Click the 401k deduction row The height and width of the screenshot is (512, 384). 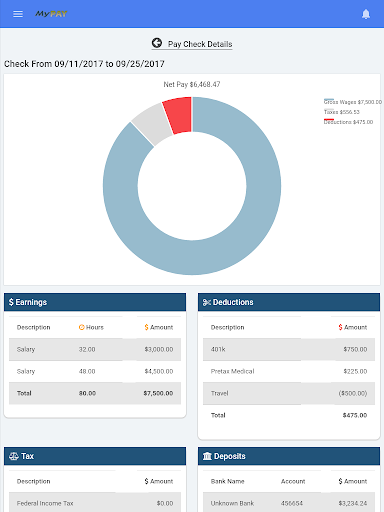point(289,349)
